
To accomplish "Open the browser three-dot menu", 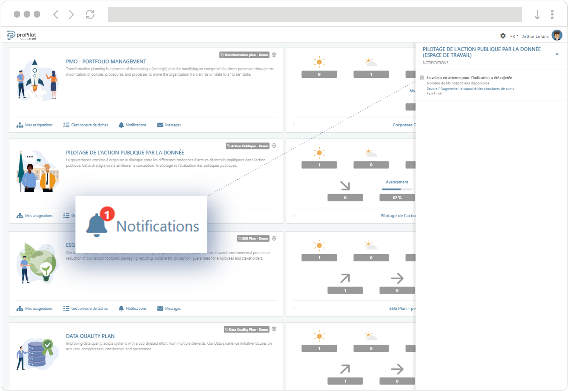I will [552, 14].
